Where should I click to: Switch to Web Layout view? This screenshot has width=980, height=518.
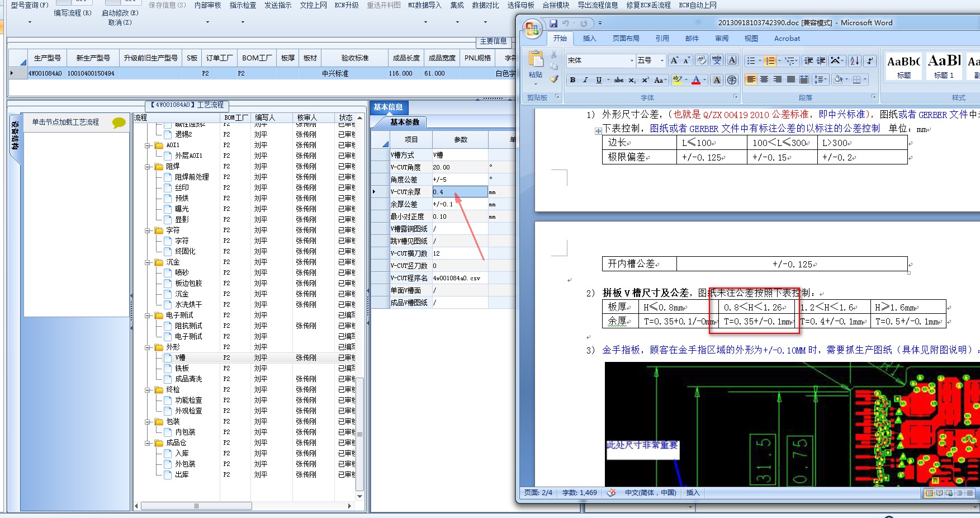[949, 493]
